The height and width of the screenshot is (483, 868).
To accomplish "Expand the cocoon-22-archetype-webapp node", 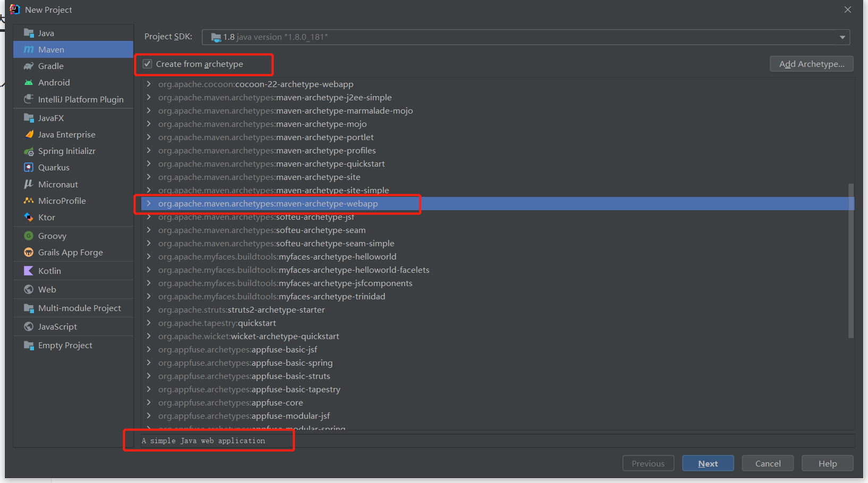I will coord(149,84).
